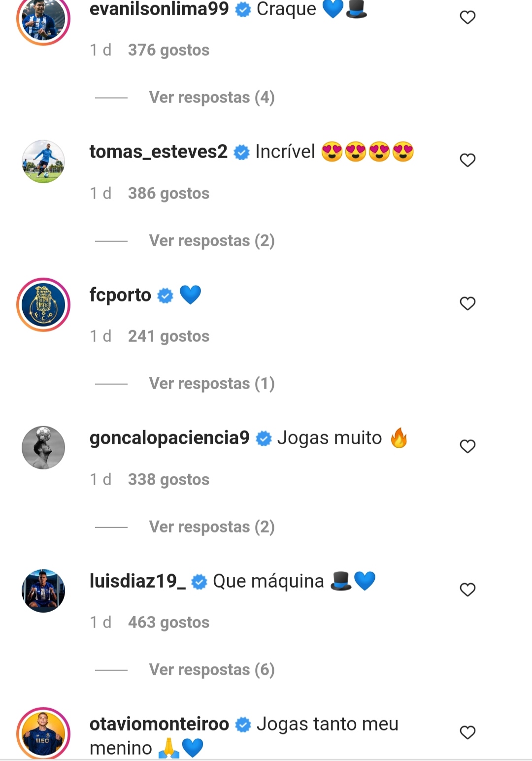Tap goncalopaciencia9's black-and-white avatar
Viewport: 532px width, 761px height.
click(43, 448)
